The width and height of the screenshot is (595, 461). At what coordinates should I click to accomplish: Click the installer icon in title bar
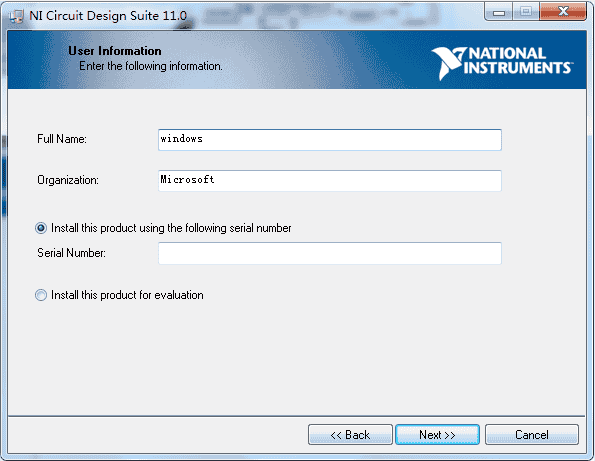click(16, 17)
